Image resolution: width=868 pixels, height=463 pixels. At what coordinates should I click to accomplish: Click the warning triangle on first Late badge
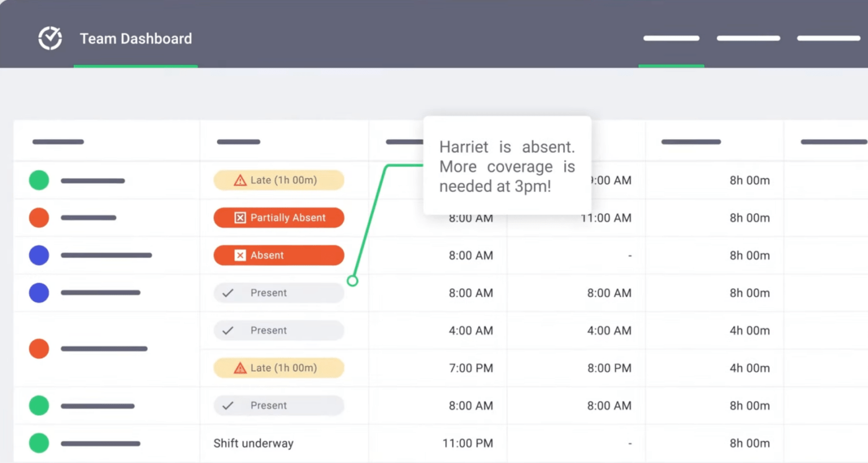pyautogui.click(x=240, y=181)
